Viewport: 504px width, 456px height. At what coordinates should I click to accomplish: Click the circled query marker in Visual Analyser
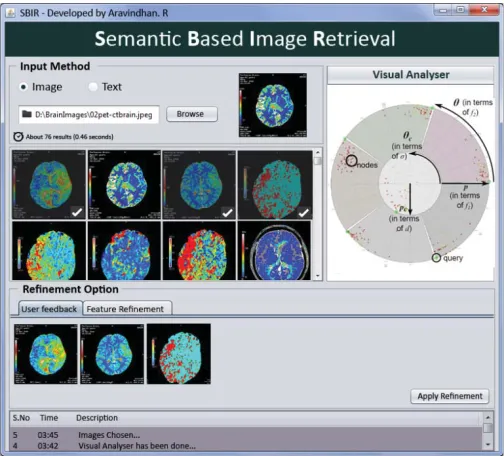[x=436, y=258]
